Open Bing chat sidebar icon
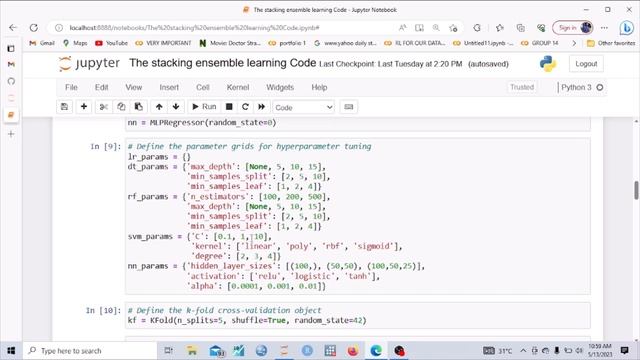 click(626, 28)
